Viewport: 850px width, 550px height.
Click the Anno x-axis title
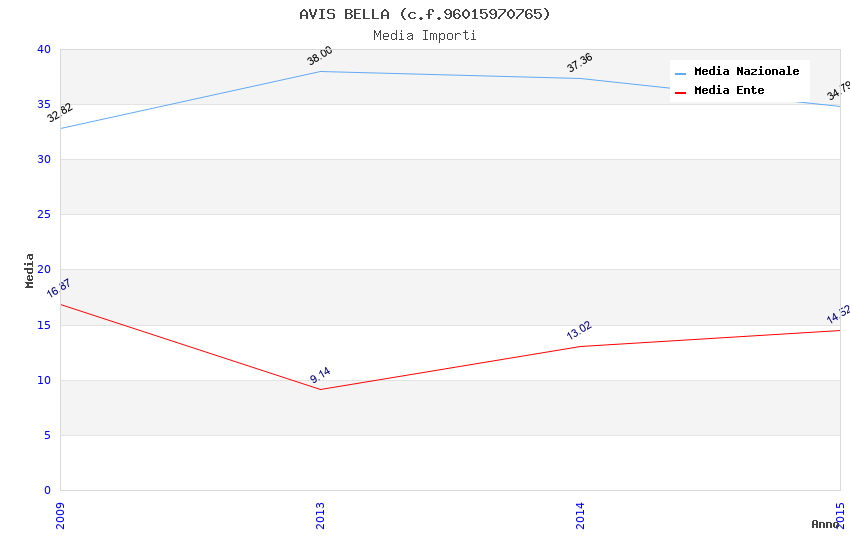coord(825,524)
